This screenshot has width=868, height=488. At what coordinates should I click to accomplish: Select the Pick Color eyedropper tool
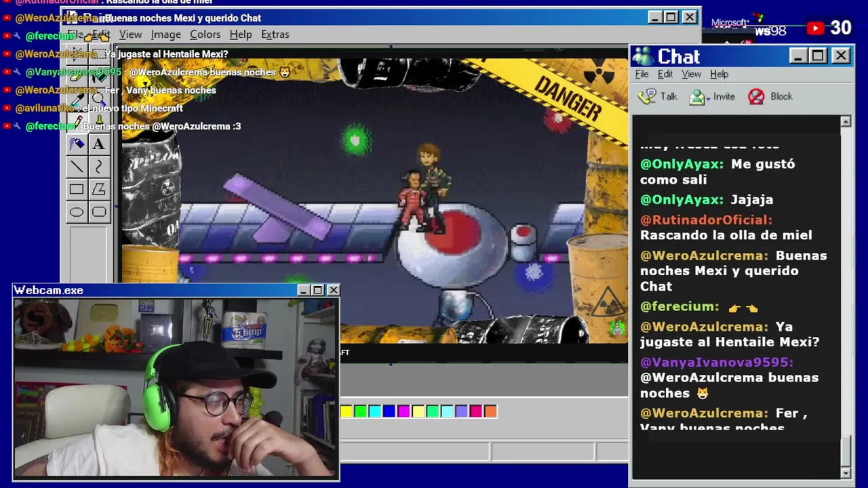coord(77,99)
